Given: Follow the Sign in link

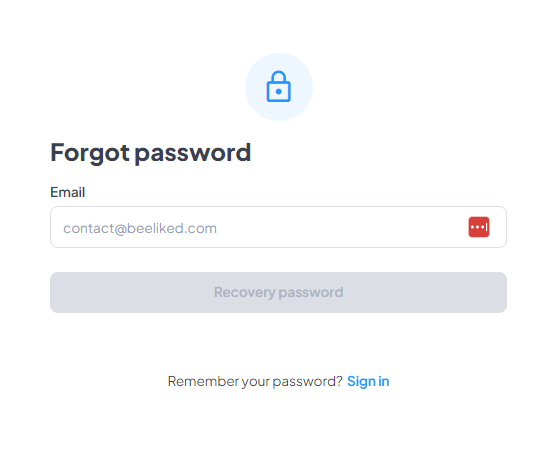Looking at the screenshot, I should (368, 381).
